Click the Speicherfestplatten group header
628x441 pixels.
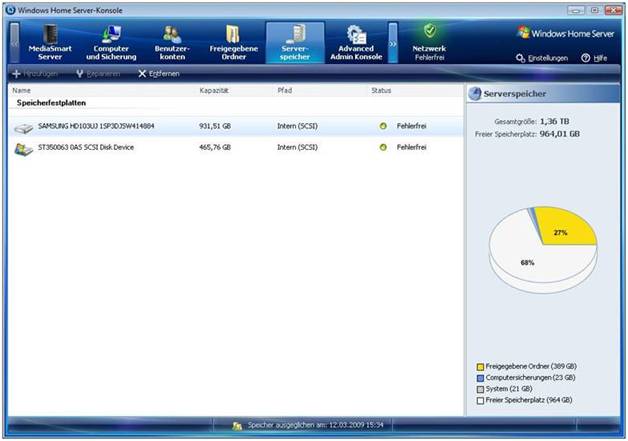51,103
